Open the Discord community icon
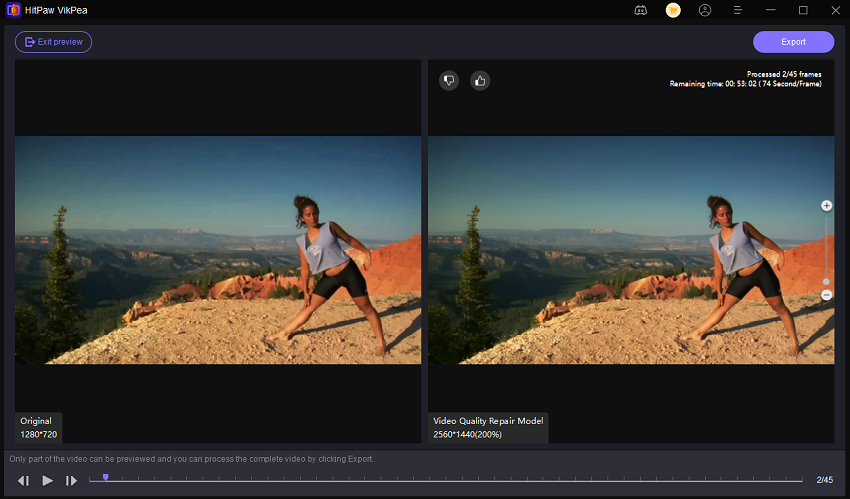 641,10
